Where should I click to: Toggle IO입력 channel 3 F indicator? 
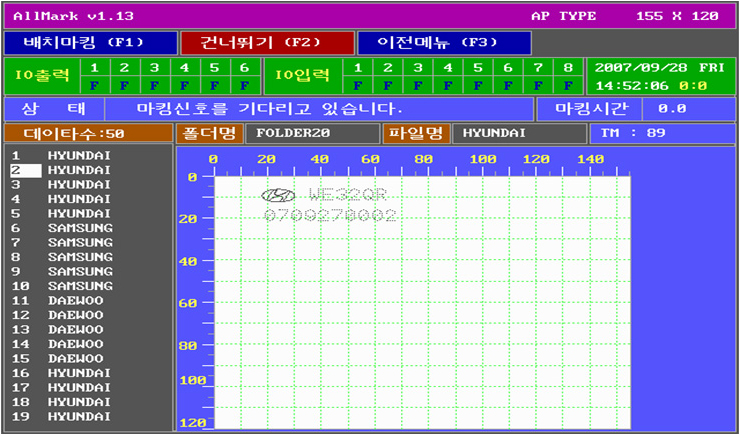pyautogui.click(x=418, y=85)
